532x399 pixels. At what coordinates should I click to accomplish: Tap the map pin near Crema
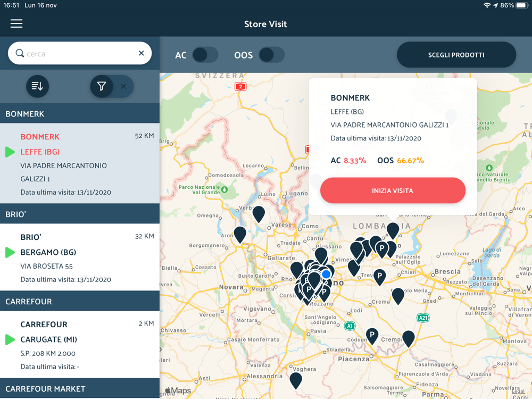click(398, 296)
